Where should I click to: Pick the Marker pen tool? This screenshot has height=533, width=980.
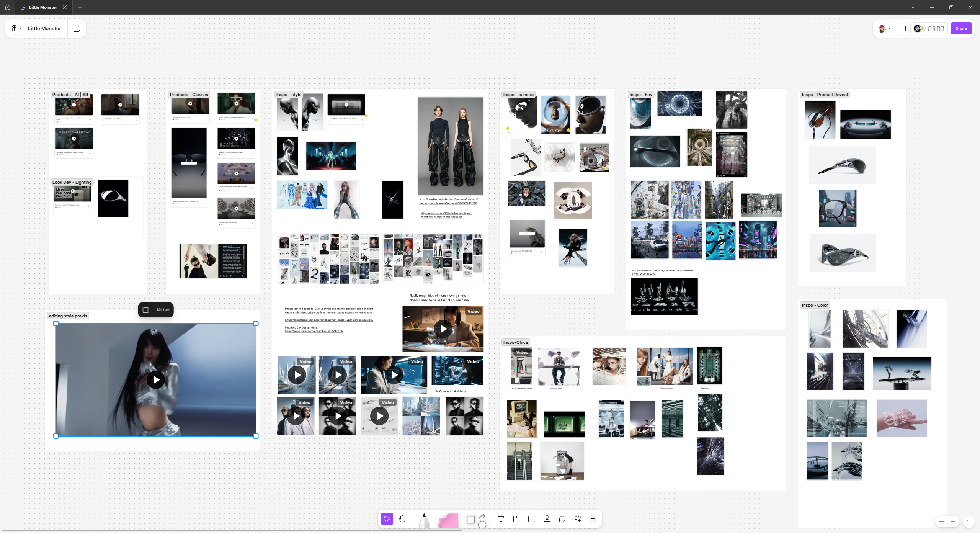[x=425, y=520]
